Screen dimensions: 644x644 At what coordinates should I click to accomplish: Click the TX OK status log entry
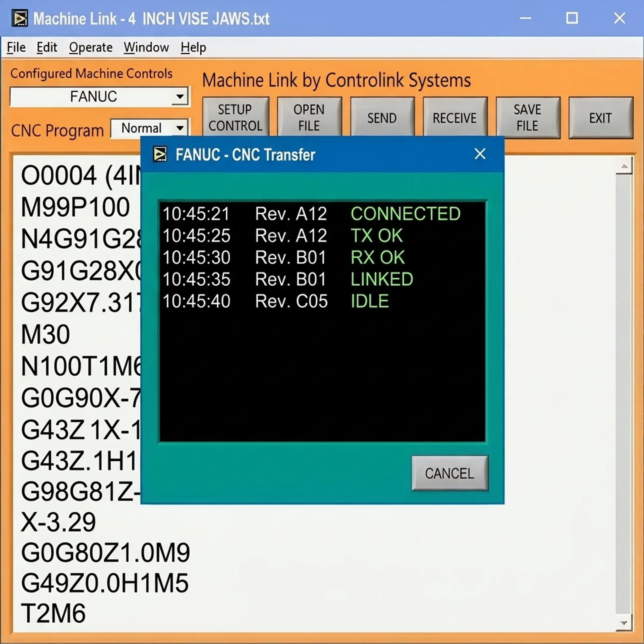coord(377,236)
